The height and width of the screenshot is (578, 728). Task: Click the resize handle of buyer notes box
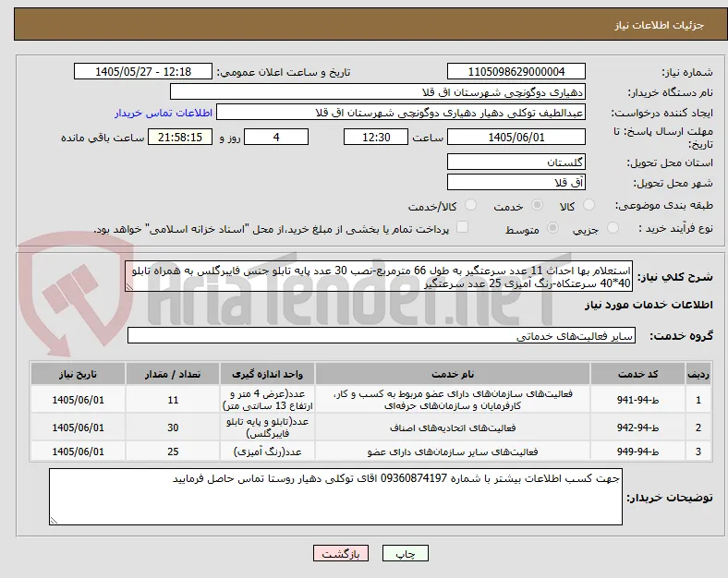54,521
